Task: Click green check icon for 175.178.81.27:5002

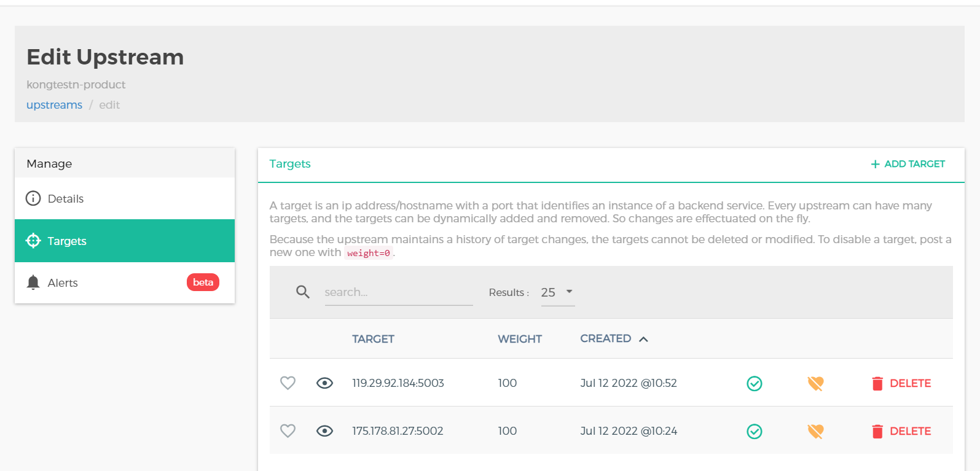Action: point(754,432)
